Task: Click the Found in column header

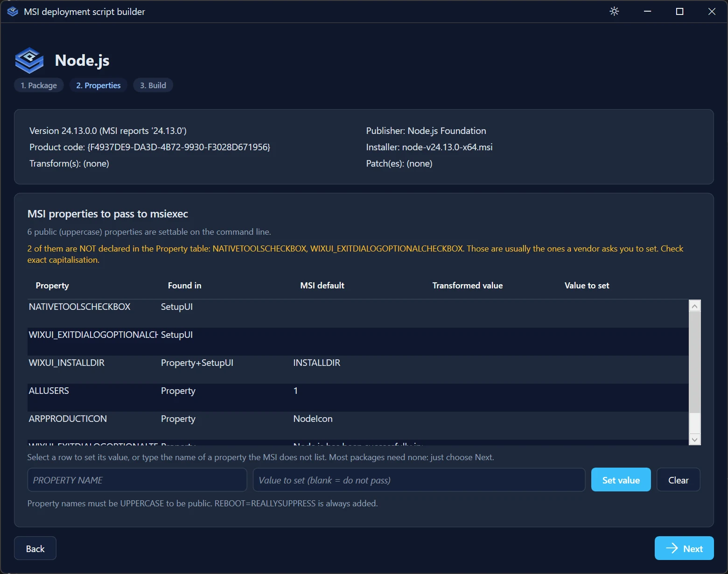Action: (x=185, y=286)
